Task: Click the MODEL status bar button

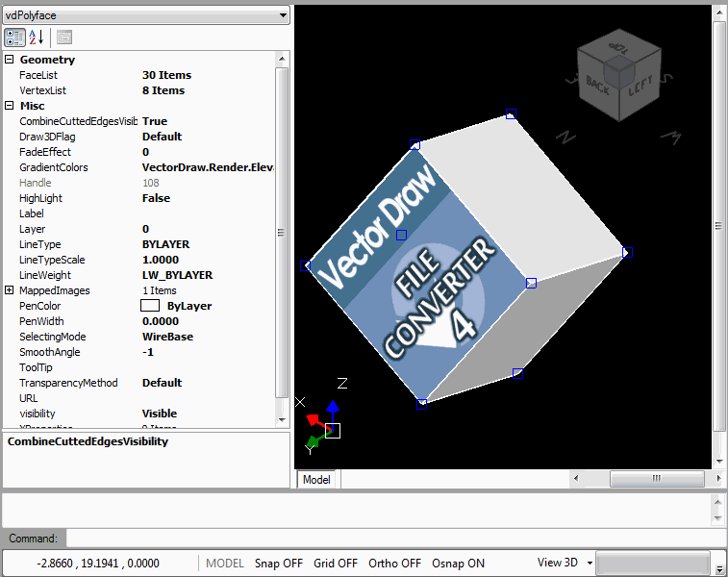Action: click(225, 564)
